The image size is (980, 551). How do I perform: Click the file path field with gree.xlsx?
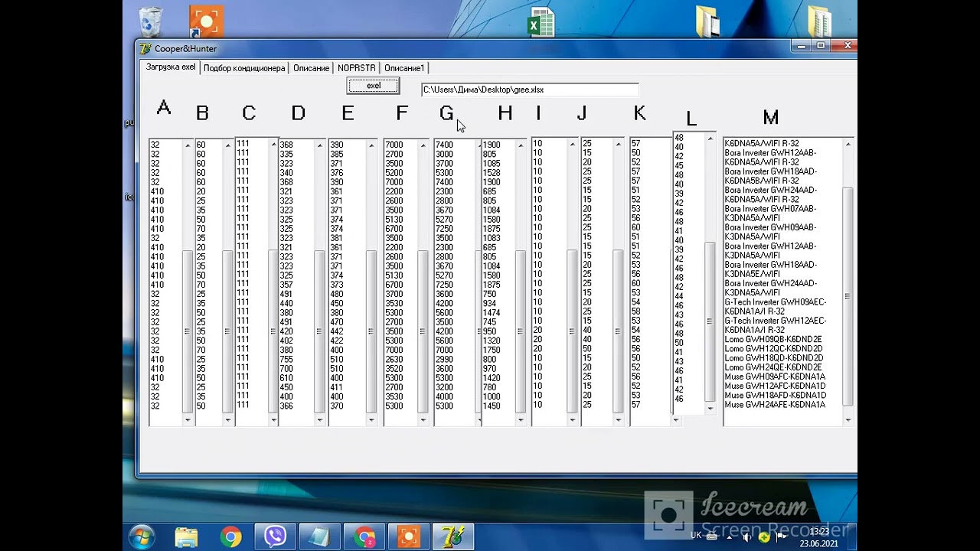(x=530, y=90)
